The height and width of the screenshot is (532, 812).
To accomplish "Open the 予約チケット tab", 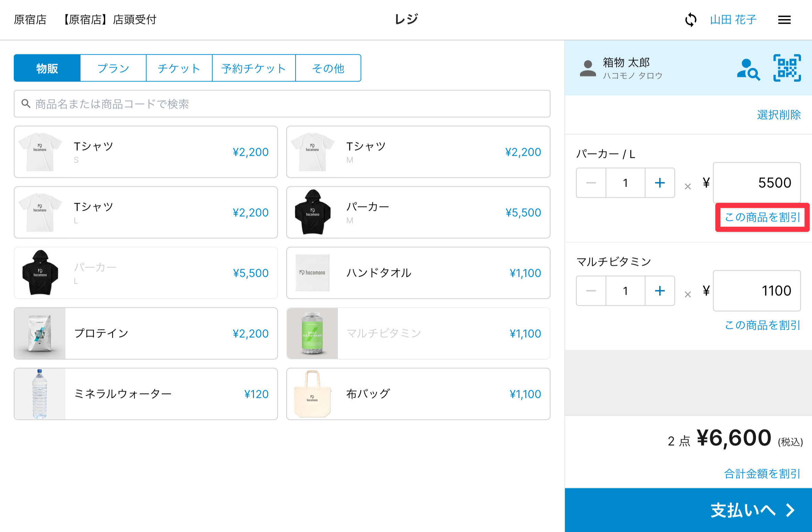I will point(254,68).
